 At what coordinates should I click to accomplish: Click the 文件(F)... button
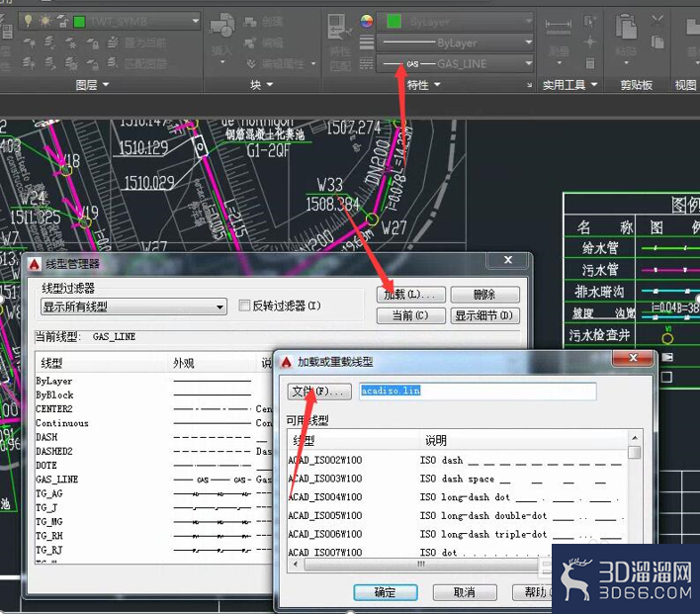pos(319,392)
